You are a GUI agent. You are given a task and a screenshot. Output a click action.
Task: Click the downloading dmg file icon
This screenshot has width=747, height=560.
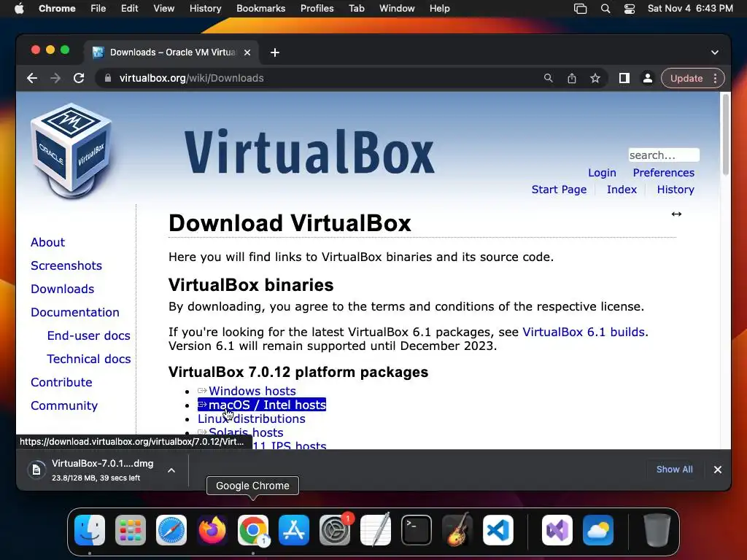36,470
